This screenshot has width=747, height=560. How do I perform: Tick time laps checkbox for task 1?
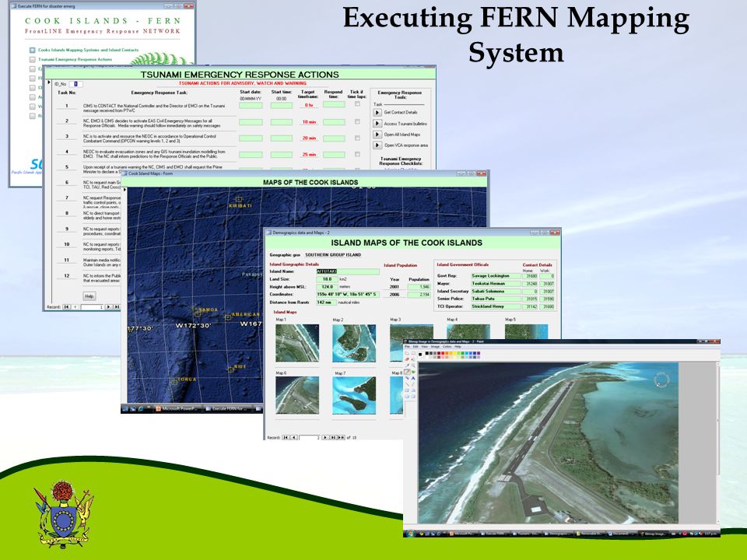coord(357,103)
